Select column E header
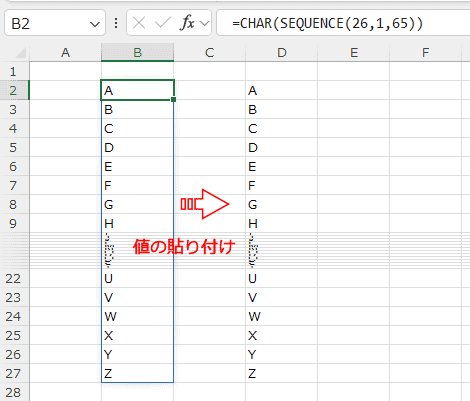 (x=354, y=53)
